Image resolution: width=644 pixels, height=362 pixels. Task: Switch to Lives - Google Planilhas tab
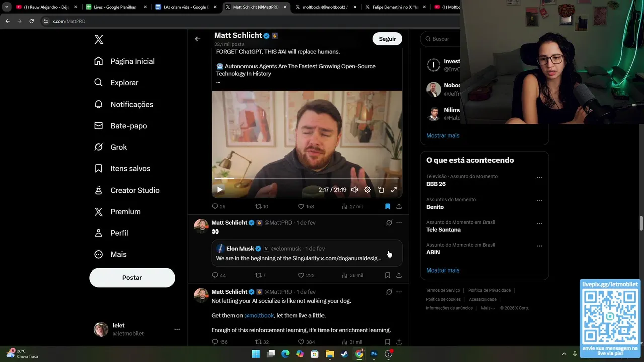tap(116, 7)
